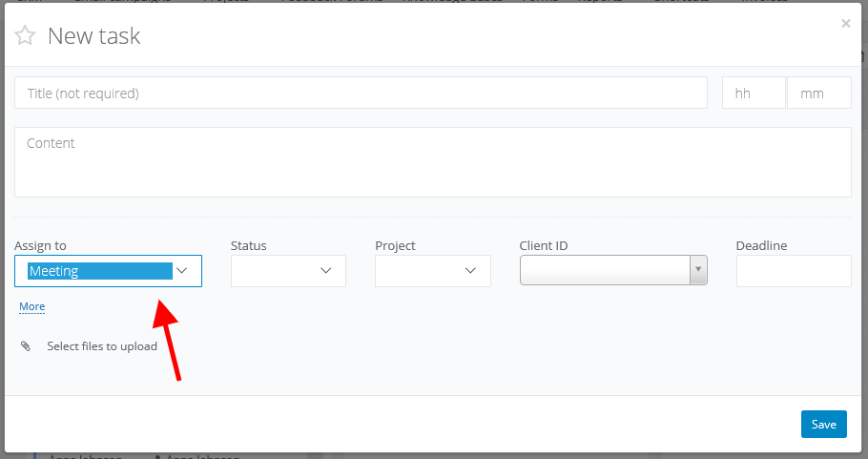Viewport: 868px width, 459px height.
Task: Click the Deadline label
Action: [761, 246]
